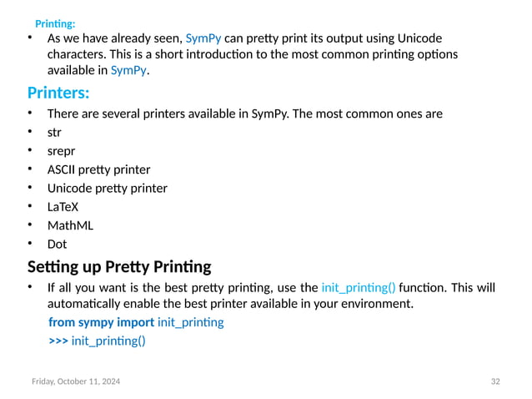Click the "Dot" bullet item

click(x=57, y=245)
